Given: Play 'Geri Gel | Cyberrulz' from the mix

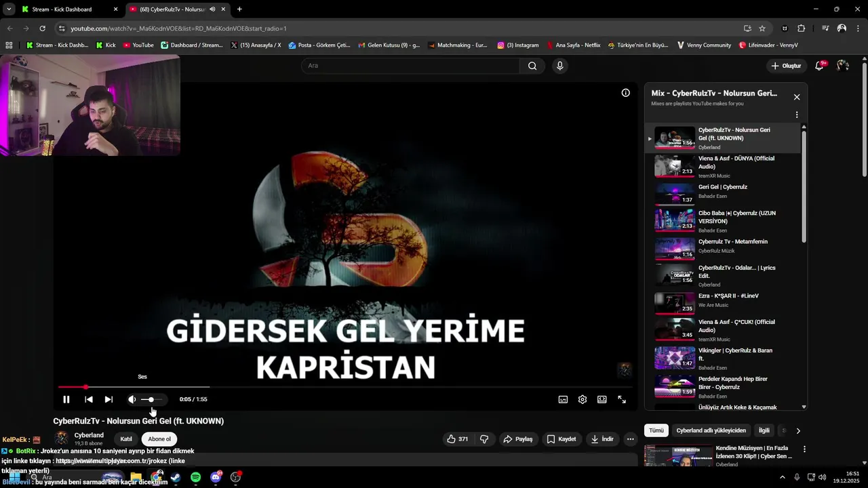Looking at the screenshot, I should [723, 193].
